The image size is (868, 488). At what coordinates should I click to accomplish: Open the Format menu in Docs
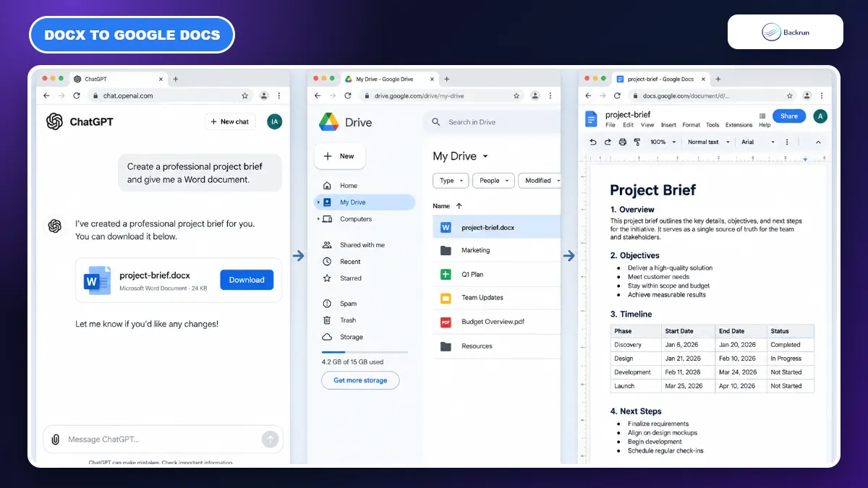[692, 125]
